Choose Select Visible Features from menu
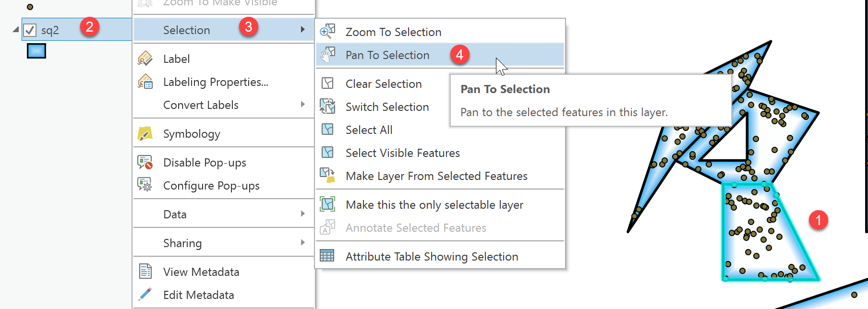The image size is (868, 309). pos(402,153)
